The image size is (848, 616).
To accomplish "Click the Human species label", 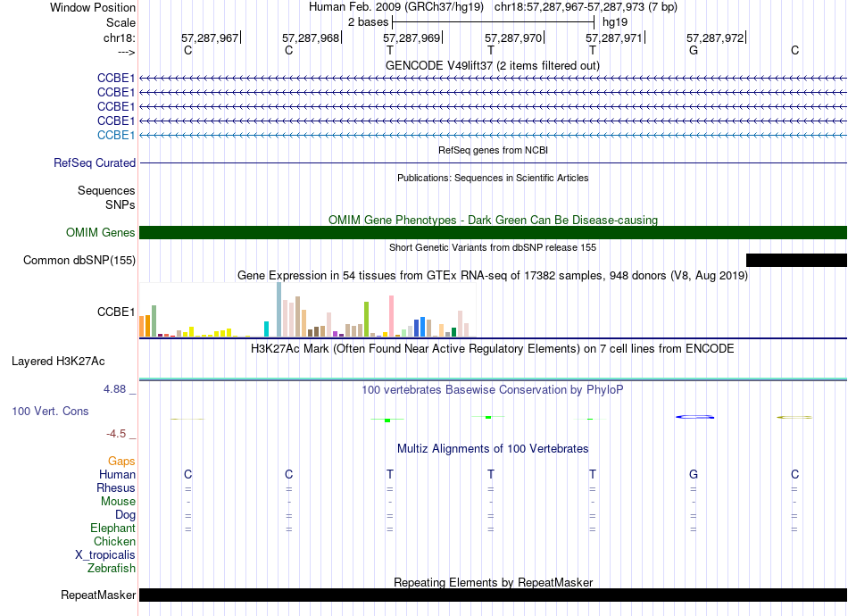I will (x=117, y=475).
